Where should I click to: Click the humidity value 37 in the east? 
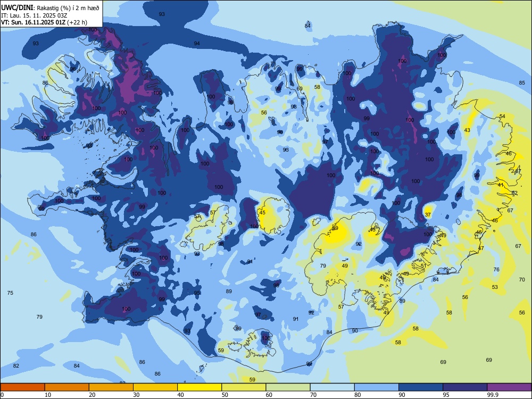pos(428,215)
